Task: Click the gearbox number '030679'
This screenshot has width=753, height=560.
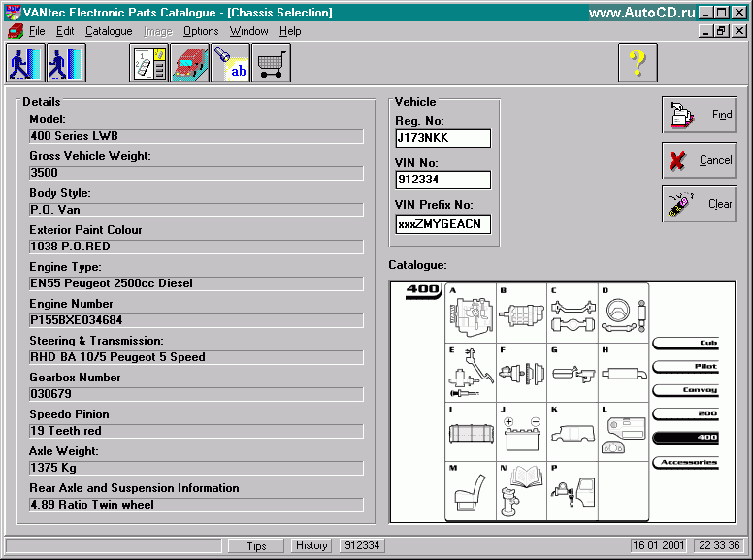Action: 196,394
